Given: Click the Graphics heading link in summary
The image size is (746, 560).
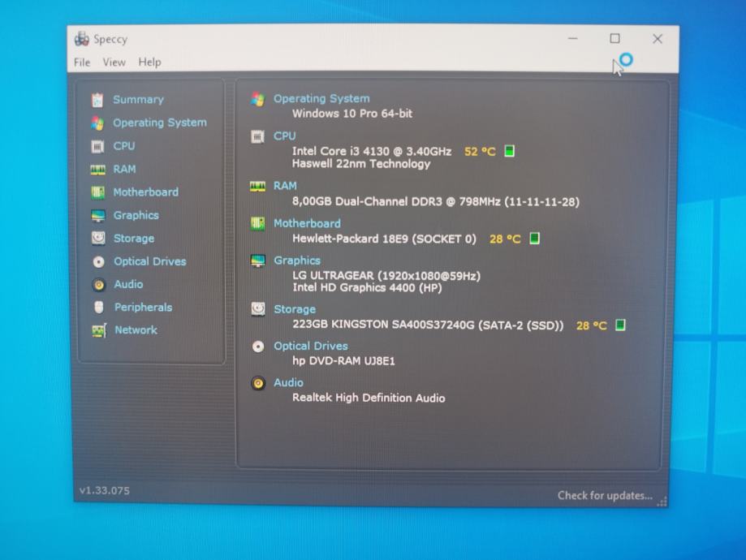Looking at the screenshot, I should 297,261.
